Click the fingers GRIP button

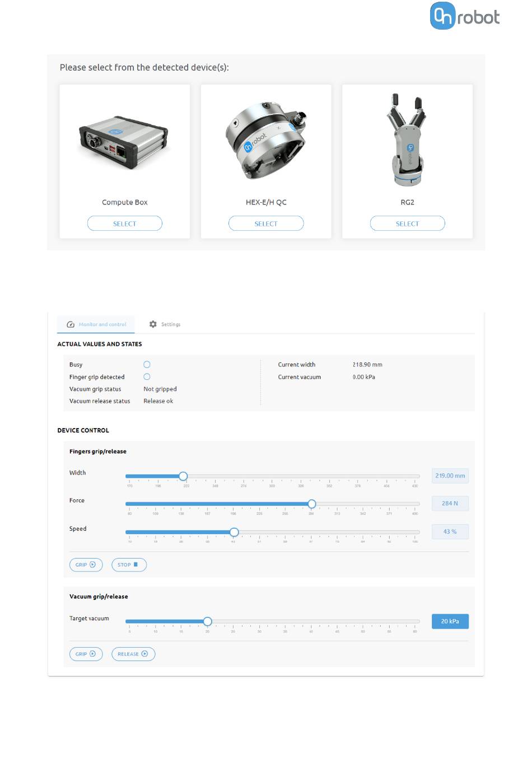click(86, 565)
